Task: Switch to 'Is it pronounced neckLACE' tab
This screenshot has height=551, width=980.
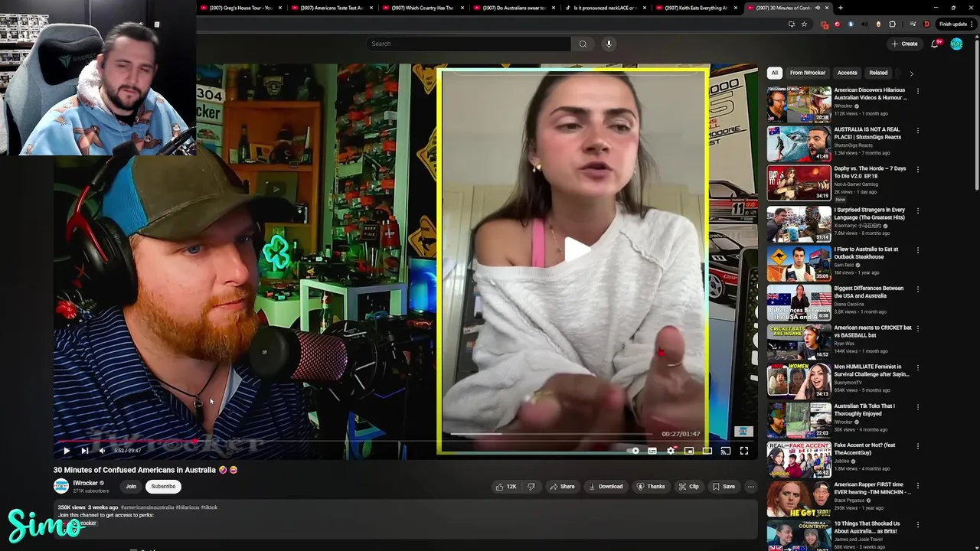Action: point(605,8)
